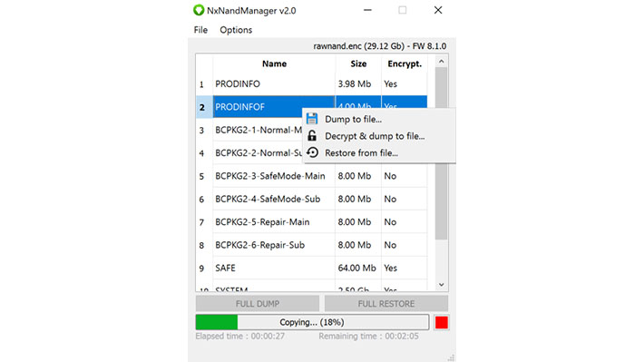
Task: Close the NxNandManager window
Action: click(x=438, y=10)
